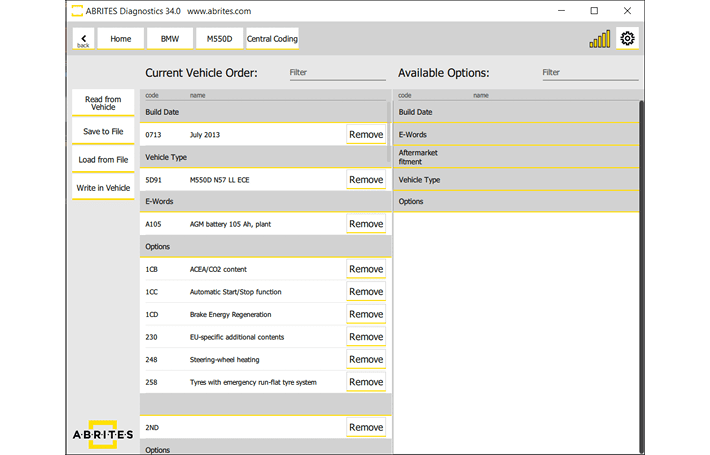The width and height of the screenshot is (710, 455).
Task: Click the signal strength bars icon
Action: point(599,39)
